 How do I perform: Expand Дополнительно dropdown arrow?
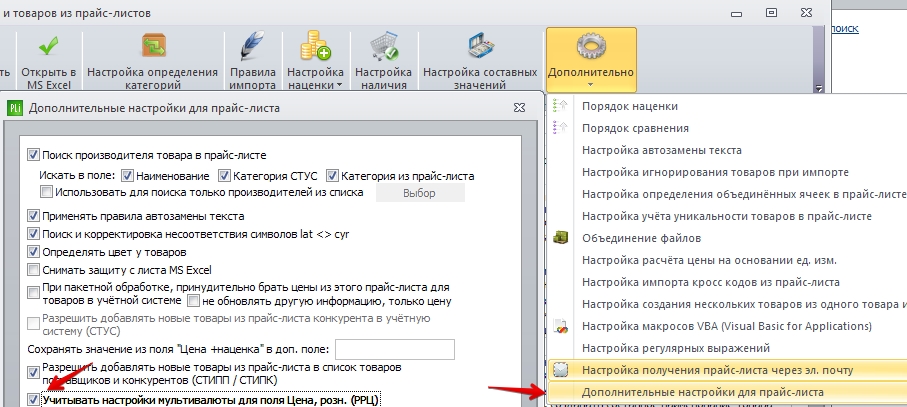tap(591, 84)
